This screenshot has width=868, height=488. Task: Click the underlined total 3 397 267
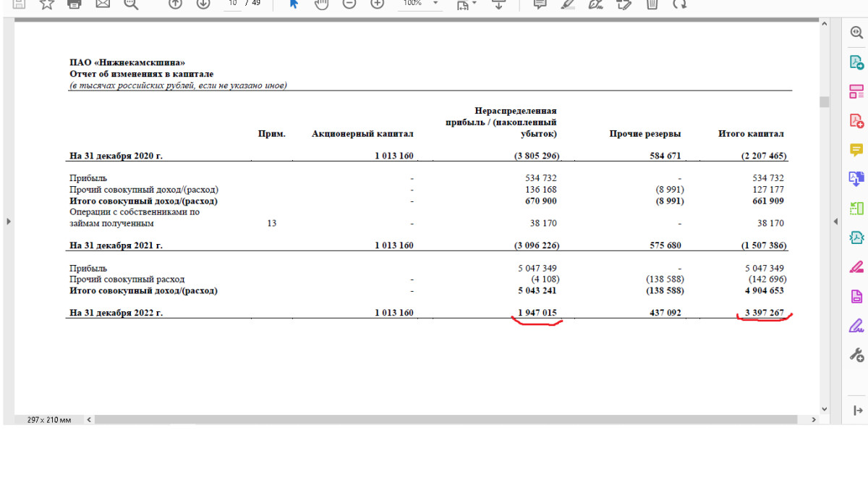click(x=765, y=313)
